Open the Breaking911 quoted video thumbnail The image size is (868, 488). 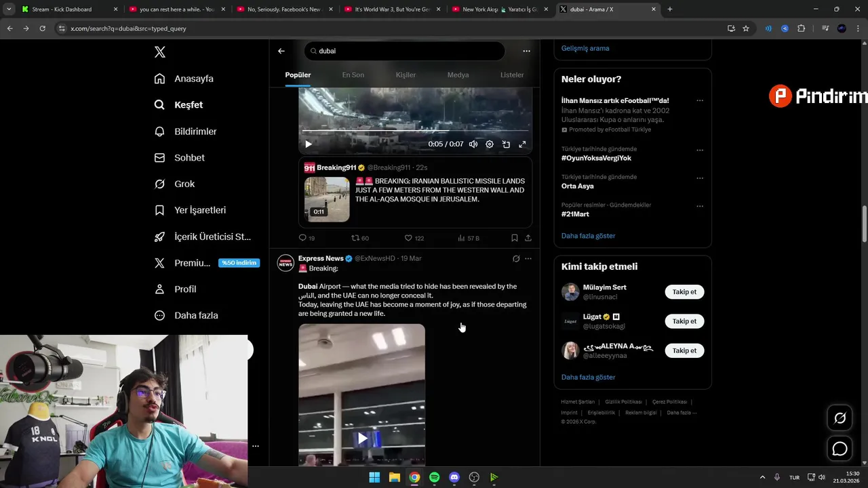pos(327,199)
